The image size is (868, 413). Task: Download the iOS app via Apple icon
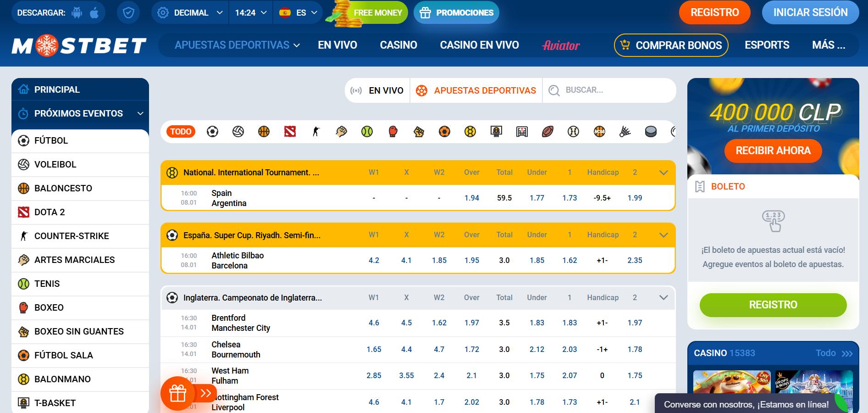pos(94,13)
